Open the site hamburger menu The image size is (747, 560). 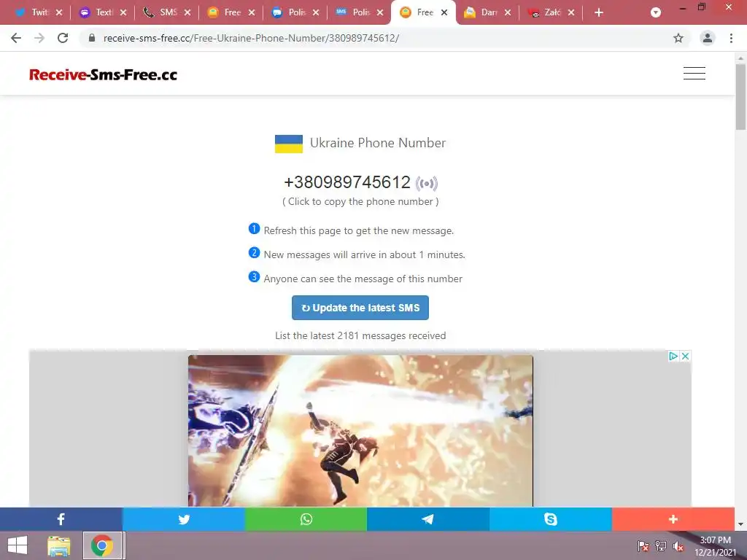coord(694,74)
